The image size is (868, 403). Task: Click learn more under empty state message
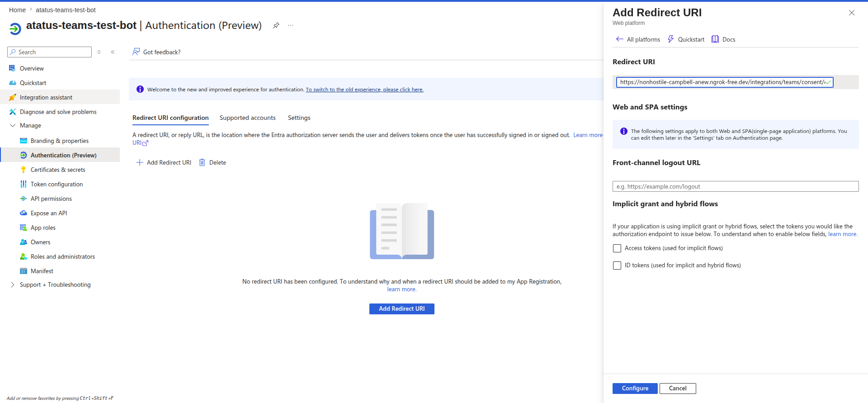pyautogui.click(x=402, y=289)
